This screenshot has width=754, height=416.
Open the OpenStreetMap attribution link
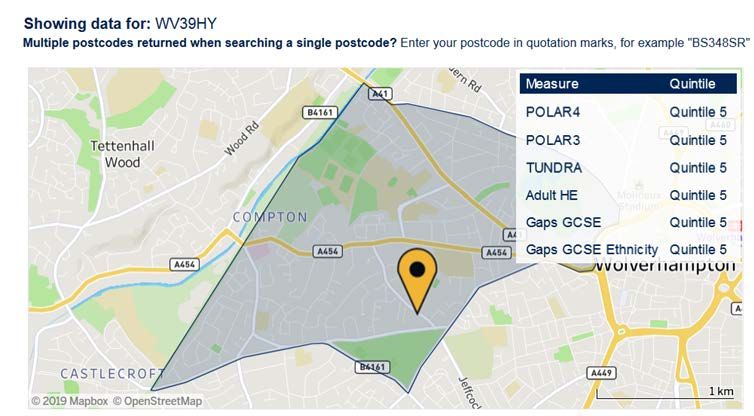[x=157, y=401]
